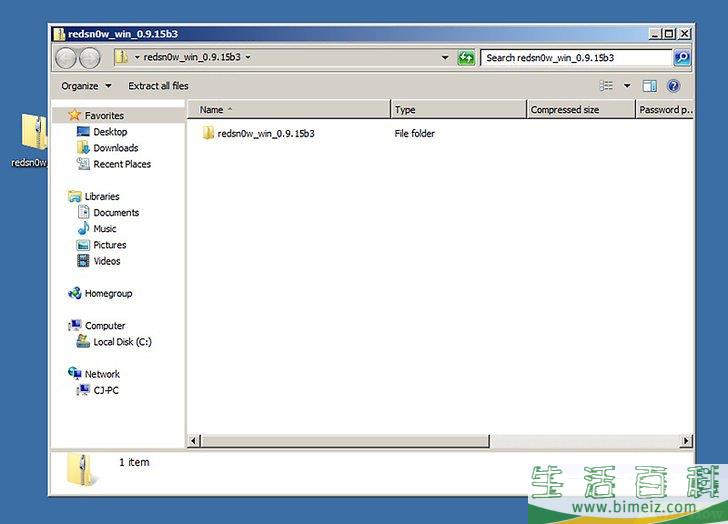Open the root arrow before redsn0w_win_0.9.15b3 in the address bar
The image size is (728, 524).
click(137, 57)
